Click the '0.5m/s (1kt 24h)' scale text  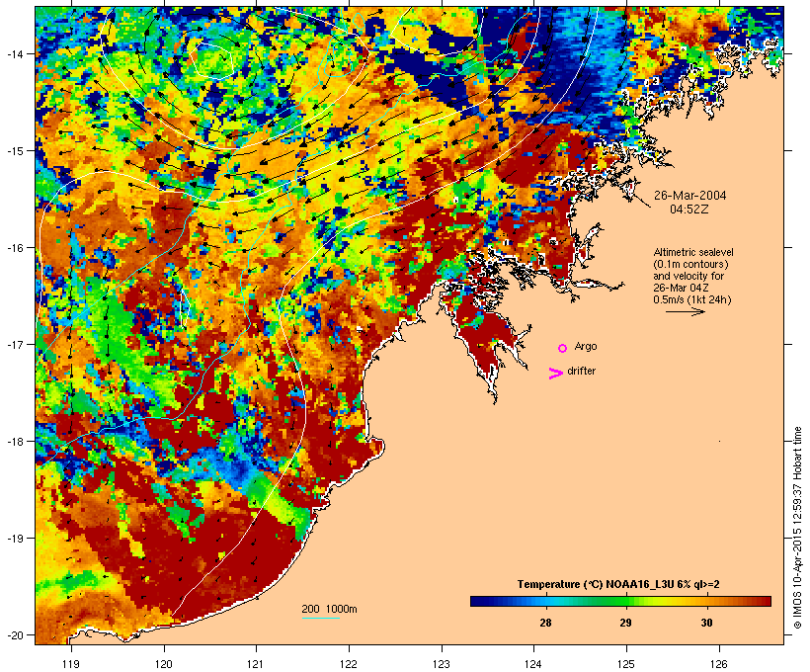(692, 299)
